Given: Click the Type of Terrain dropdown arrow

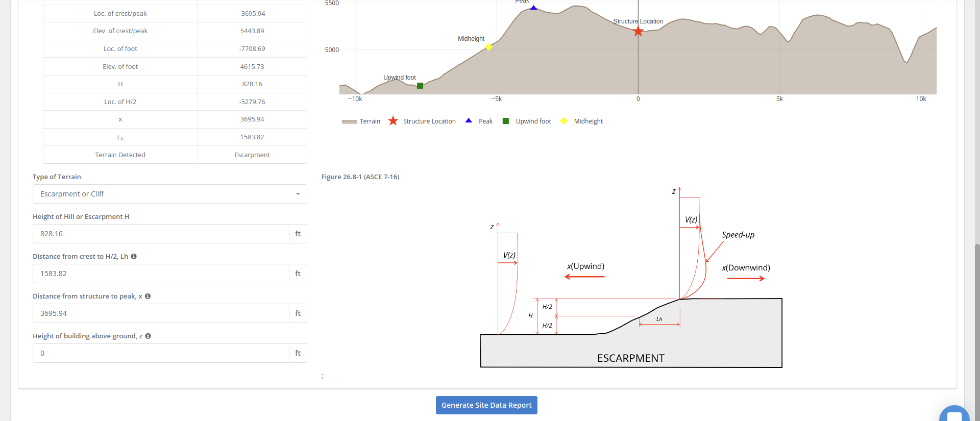Looking at the screenshot, I should click(298, 194).
